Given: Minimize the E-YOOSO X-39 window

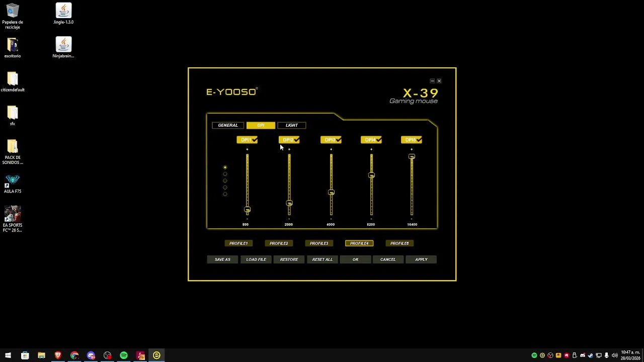Looking at the screenshot, I should coord(432,81).
